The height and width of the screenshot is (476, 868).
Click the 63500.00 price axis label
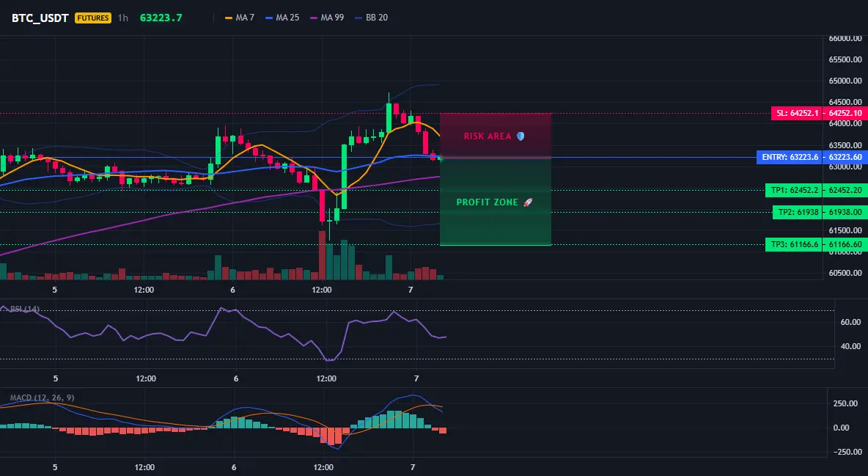845,145
